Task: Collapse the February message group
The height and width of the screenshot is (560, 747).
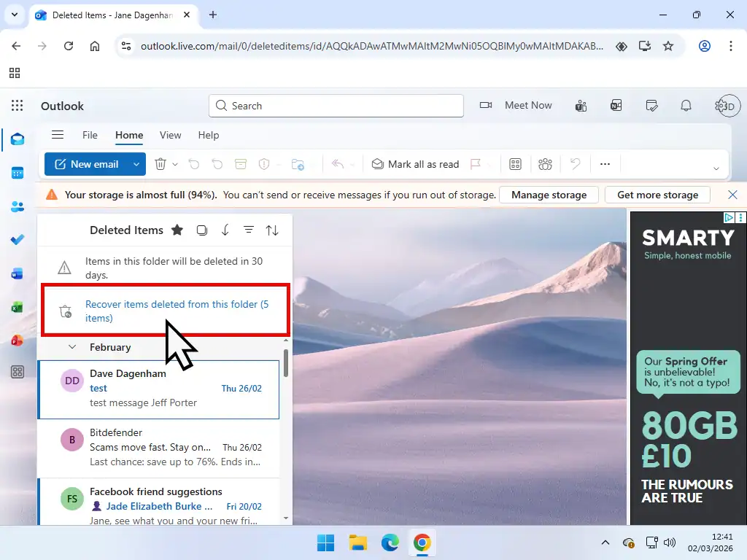Action: (x=71, y=347)
